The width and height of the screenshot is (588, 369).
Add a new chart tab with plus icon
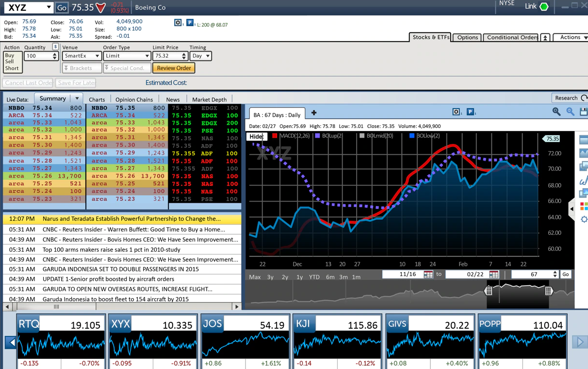click(x=314, y=113)
